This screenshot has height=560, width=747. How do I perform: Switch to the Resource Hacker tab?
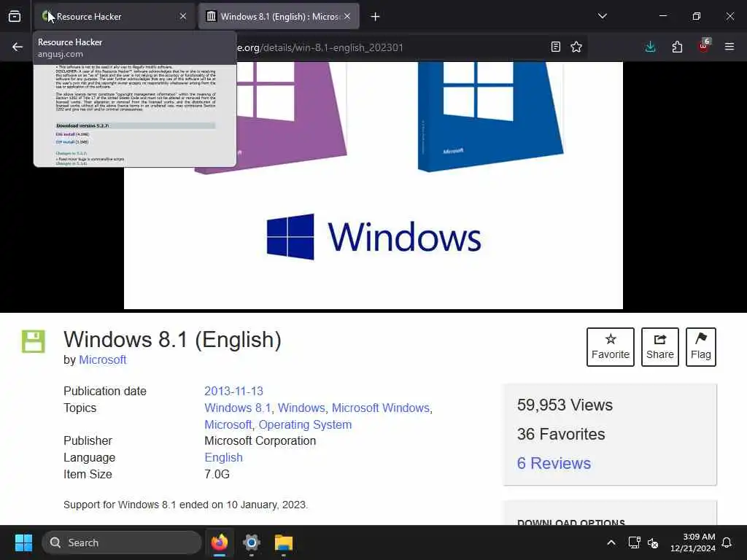coord(115,17)
